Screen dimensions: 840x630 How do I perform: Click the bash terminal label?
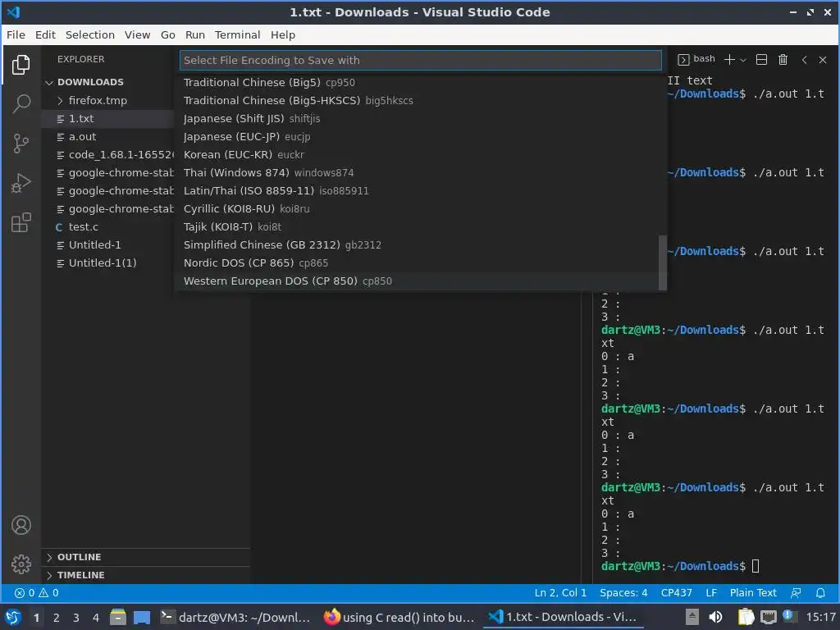[696, 59]
